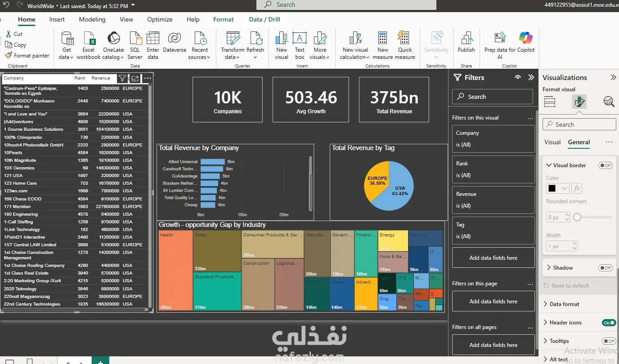619x364 pixels.
Task: Toggle the Shadow switch
Action: point(606,268)
